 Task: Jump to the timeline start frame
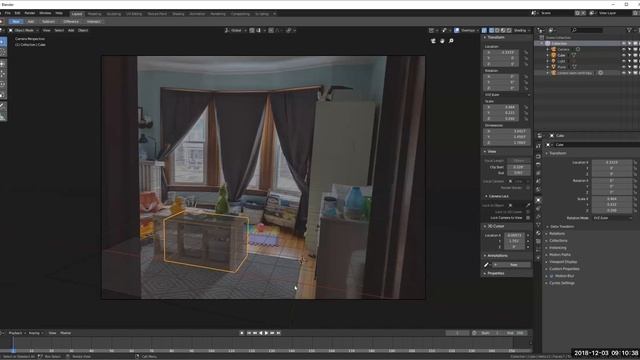tap(249, 333)
